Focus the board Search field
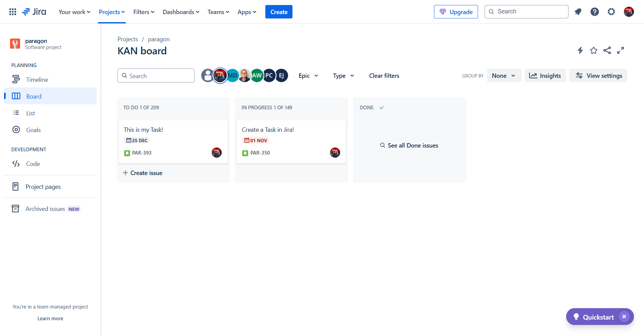This screenshot has width=644, height=335. (156, 75)
